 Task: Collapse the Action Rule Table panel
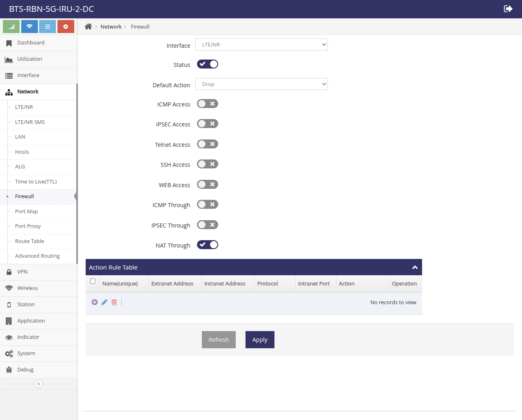[415, 267]
